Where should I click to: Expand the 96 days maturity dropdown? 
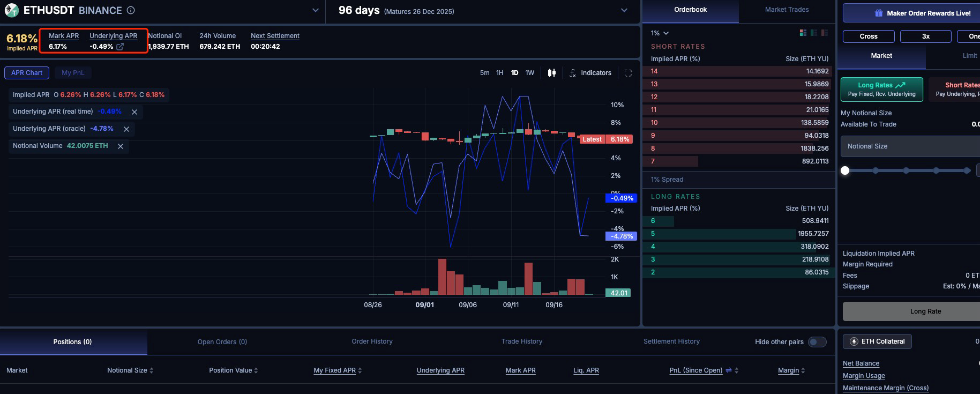(624, 10)
